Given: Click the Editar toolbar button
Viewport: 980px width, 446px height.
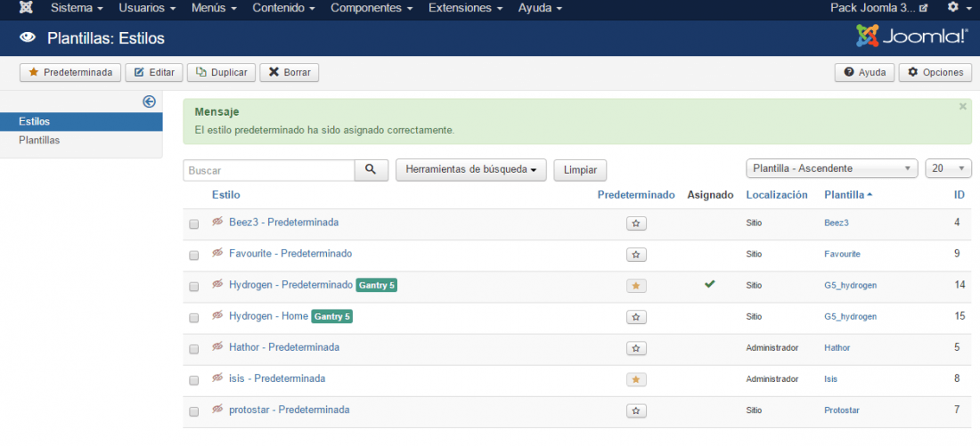Looking at the screenshot, I should tap(154, 72).
